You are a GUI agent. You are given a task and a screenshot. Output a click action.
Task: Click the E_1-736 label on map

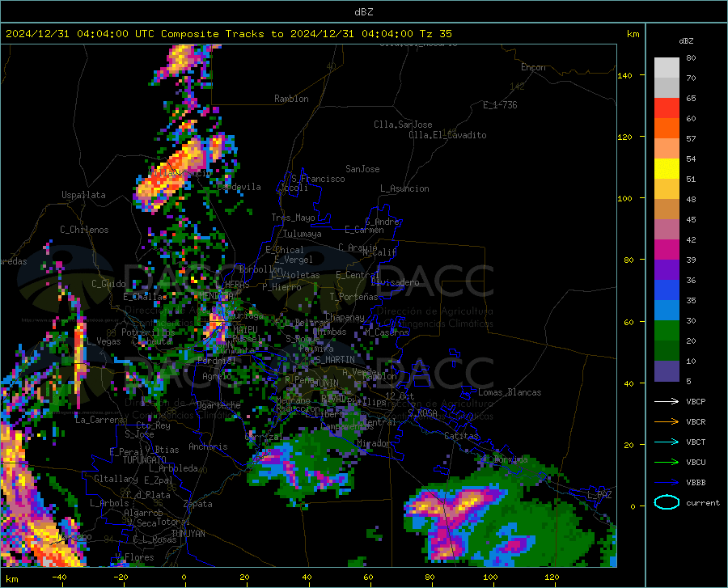pos(500,105)
